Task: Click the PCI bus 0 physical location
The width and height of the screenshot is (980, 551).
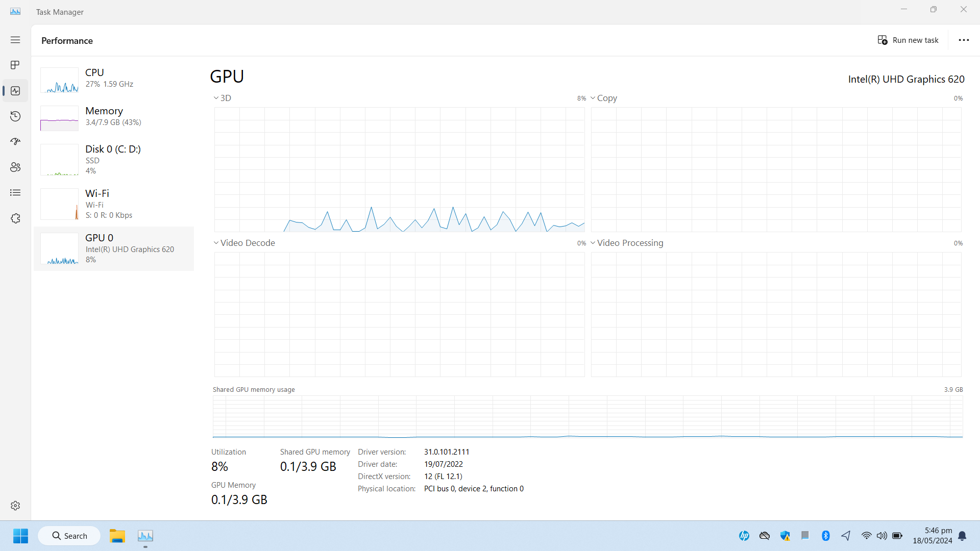Action: pos(474,489)
